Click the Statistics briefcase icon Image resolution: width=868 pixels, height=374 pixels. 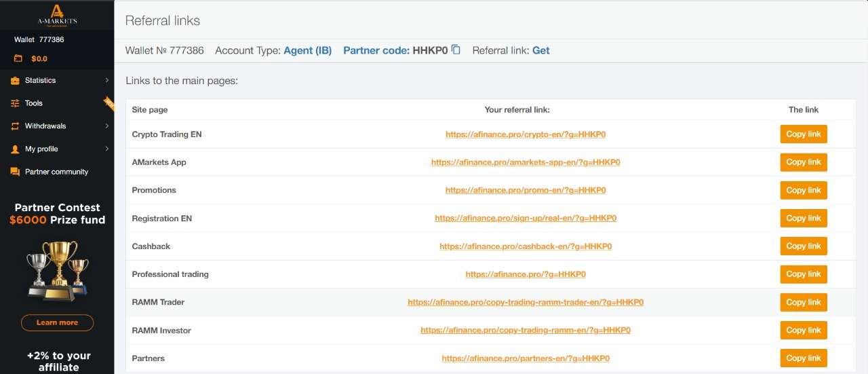[15, 81]
